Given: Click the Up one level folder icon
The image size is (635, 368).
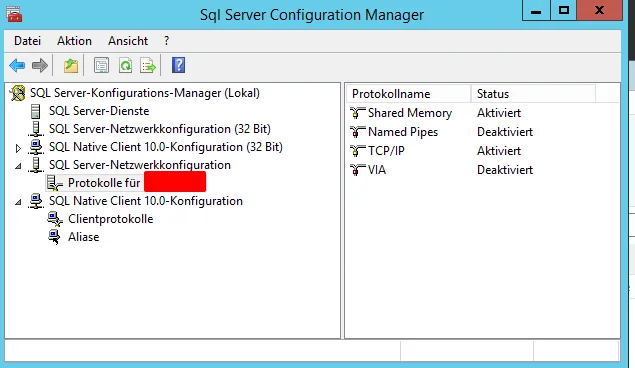Looking at the screenshot, I should pyautogui.click(x=71, y=65).
